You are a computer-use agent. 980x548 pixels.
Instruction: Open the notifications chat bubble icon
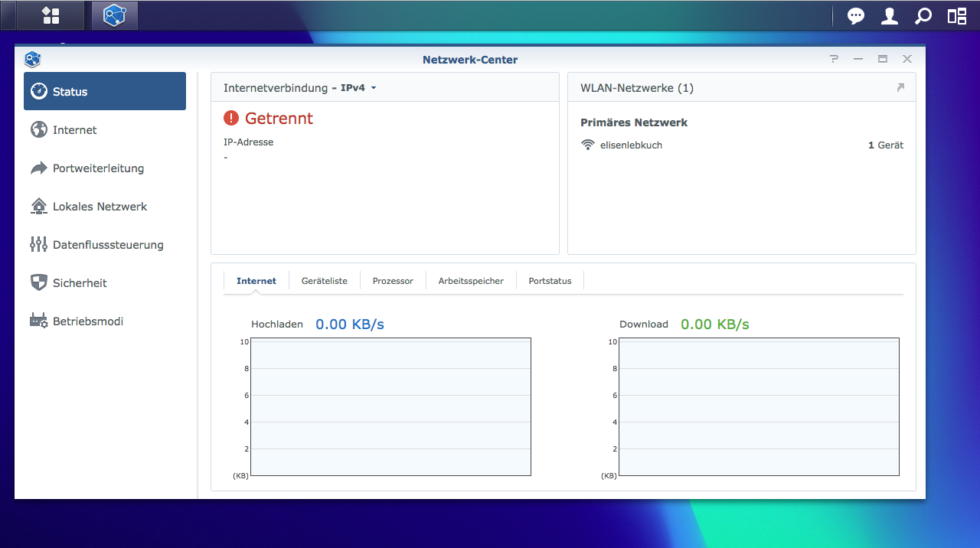(x=856, y=16)
